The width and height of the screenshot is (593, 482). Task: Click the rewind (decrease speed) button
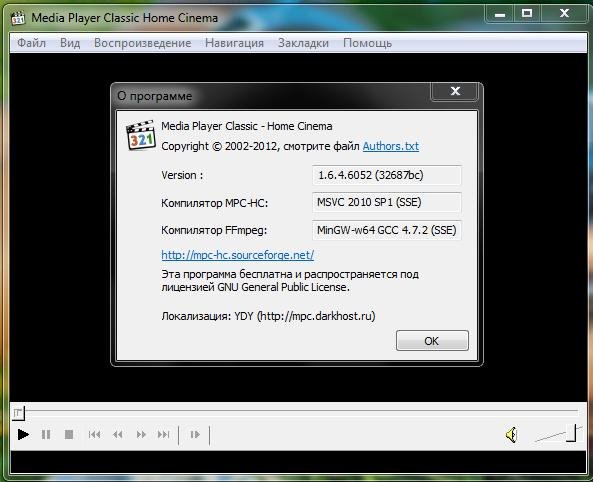tap(118, 434)
